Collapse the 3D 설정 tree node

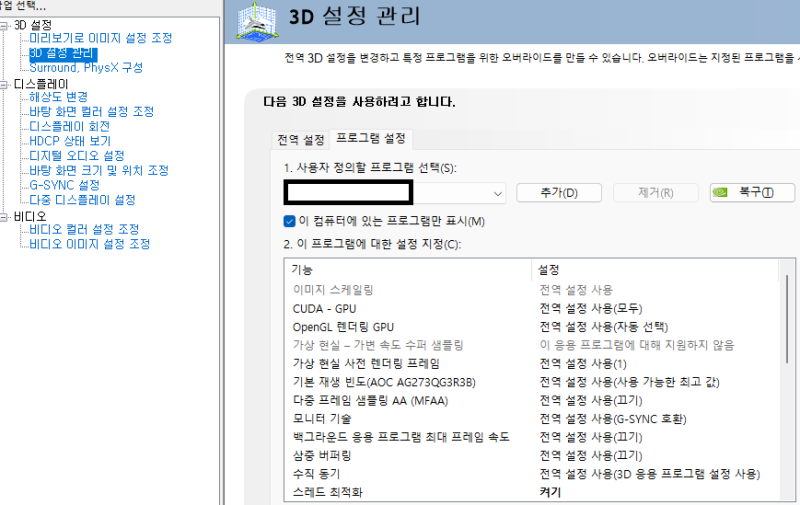click(x=4, y=26)
